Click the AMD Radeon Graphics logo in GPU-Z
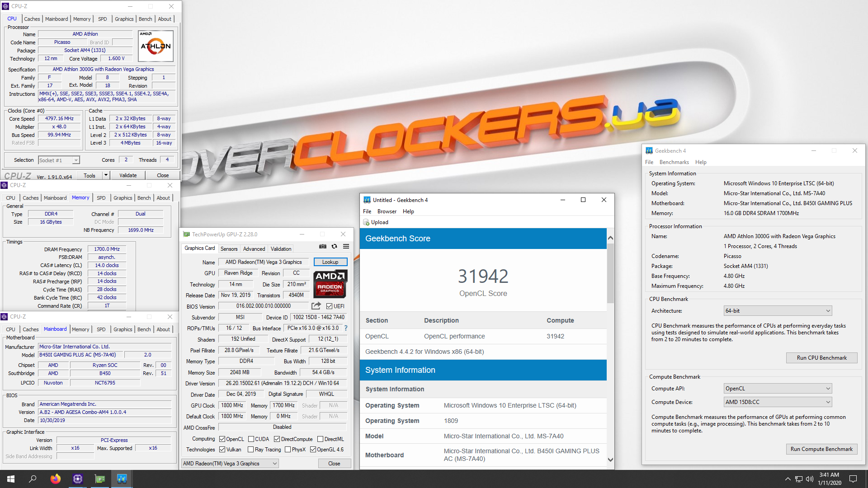Screen dimensions: 868x488 tap(330, 284)
